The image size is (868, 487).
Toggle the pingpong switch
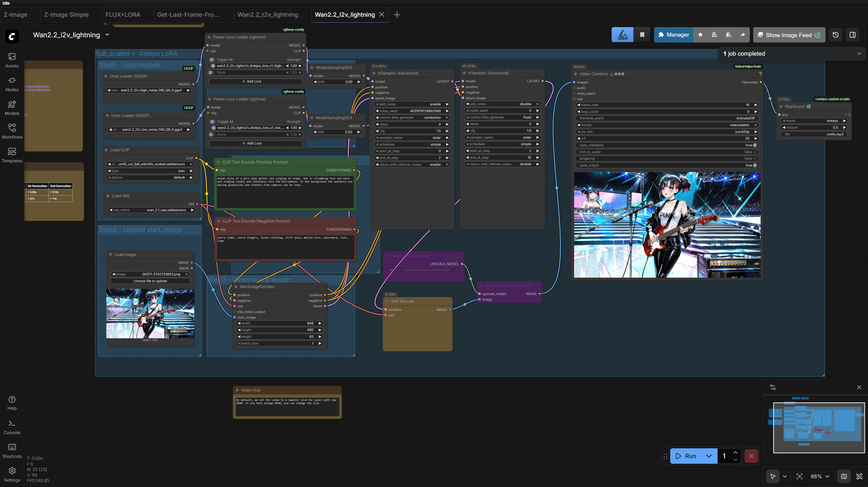tap(755, 158)
